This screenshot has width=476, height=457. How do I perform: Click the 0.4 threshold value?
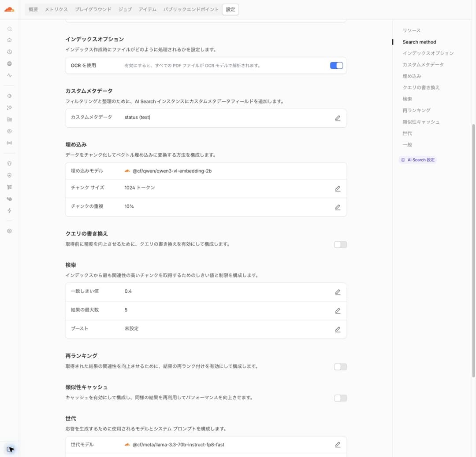pos(128,291)
